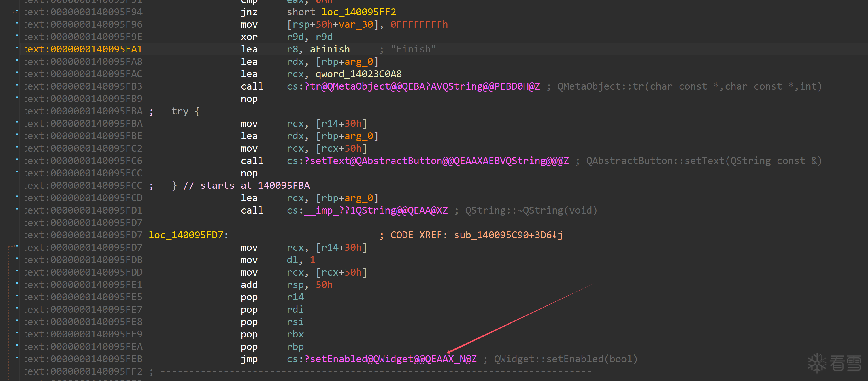Click the pop rbp instruction
This screenshot has height=381, width=868.
pyautogui.click(x=272, y=347)
